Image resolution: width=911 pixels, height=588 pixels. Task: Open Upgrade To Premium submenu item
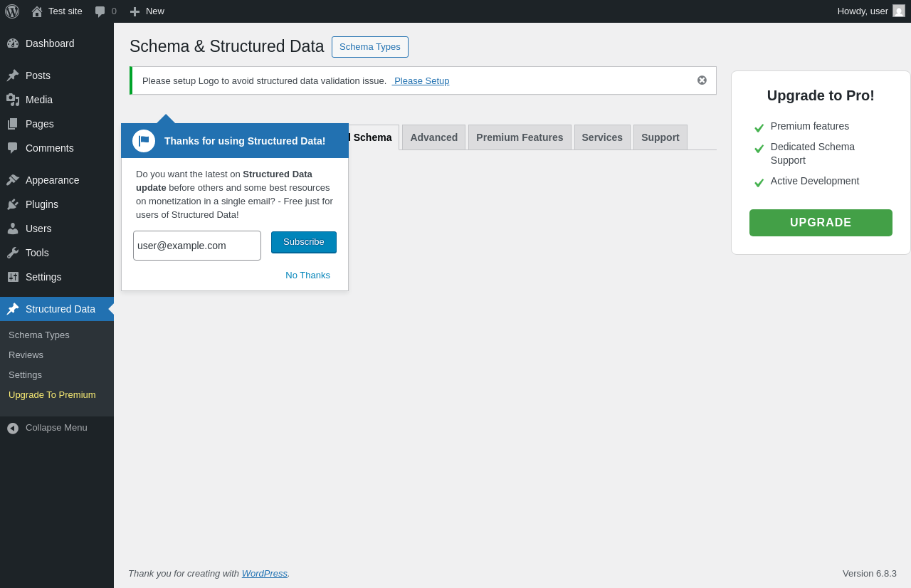click(x=52, y=395)
